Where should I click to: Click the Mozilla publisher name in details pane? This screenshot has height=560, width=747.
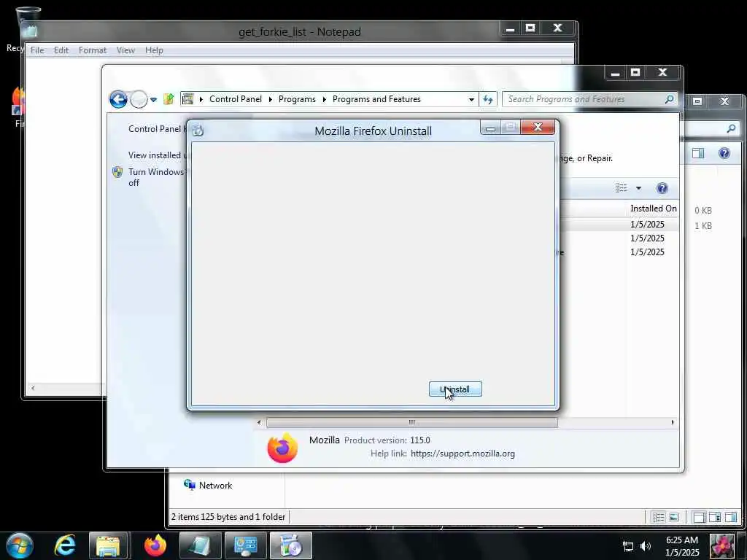[325, 440]
